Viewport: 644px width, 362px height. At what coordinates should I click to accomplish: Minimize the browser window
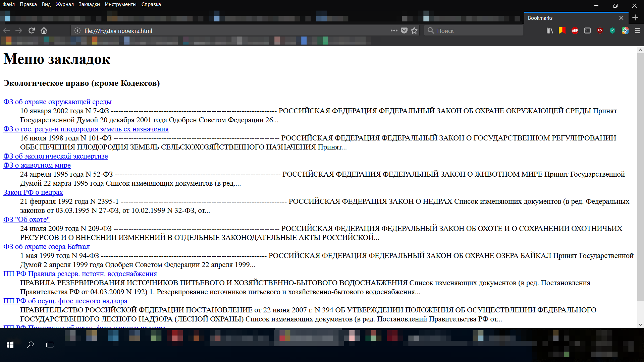596,5
